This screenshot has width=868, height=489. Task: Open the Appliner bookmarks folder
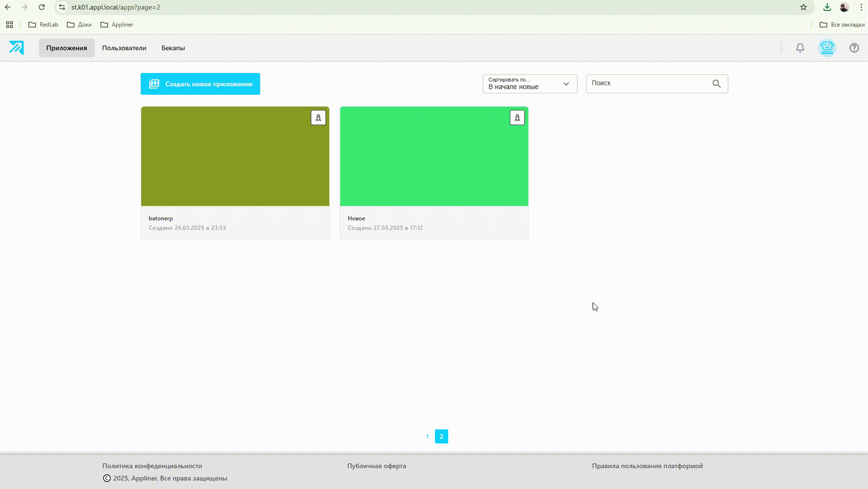point(117,25)
